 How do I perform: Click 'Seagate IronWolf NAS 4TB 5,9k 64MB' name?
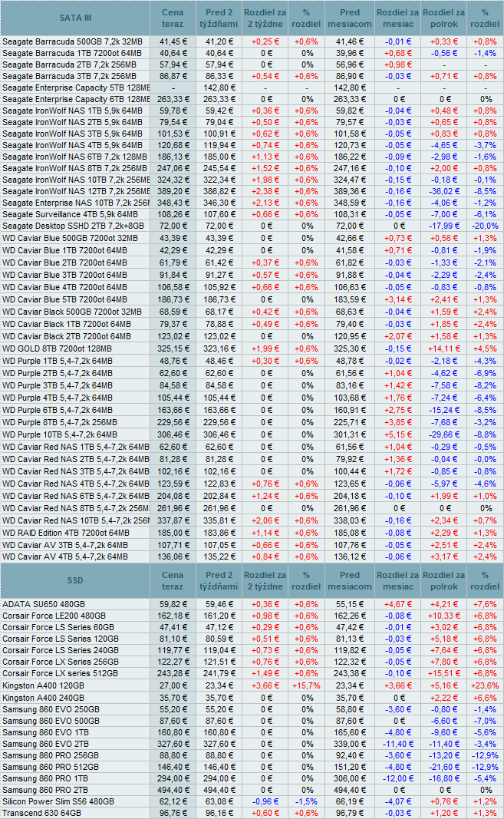click(x=72, y=145)
